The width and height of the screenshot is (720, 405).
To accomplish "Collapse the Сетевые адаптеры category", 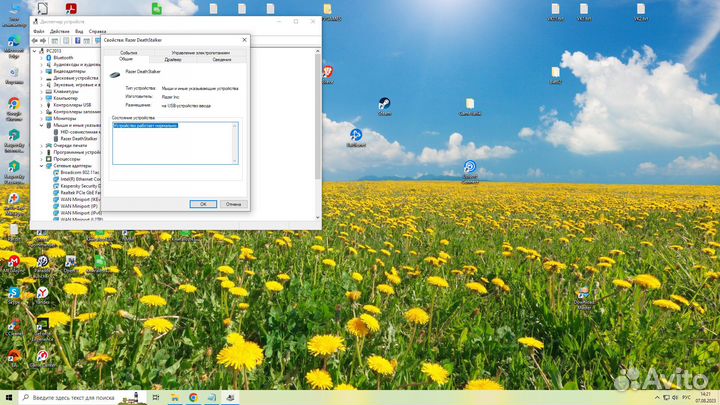I will click(42, 165).
